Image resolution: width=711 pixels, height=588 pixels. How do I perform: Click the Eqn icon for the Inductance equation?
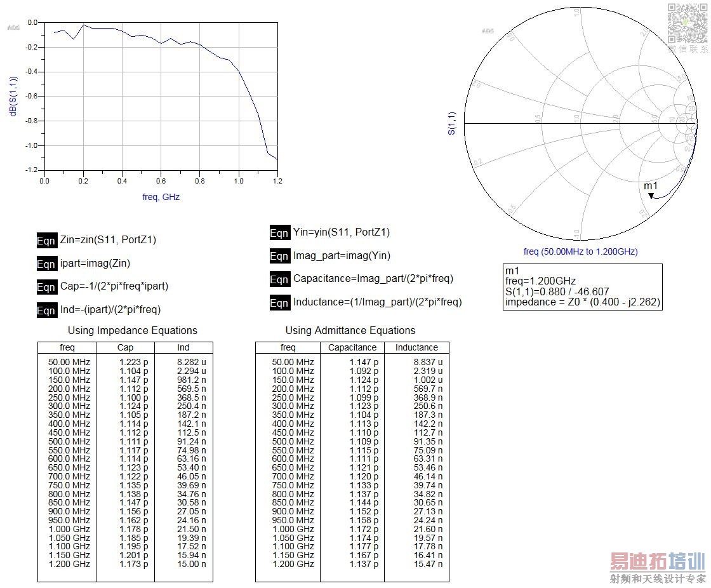coord(280,303)
